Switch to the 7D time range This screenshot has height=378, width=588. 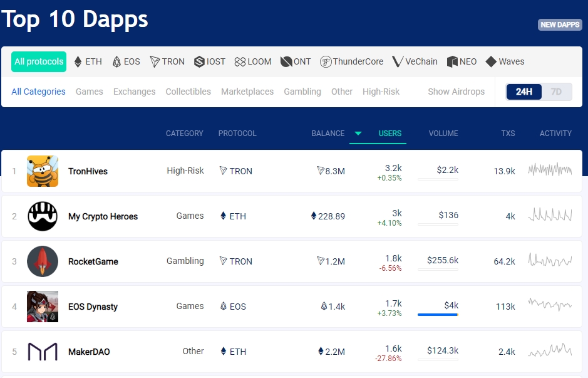pyautogui.click(x=557, y=92)
